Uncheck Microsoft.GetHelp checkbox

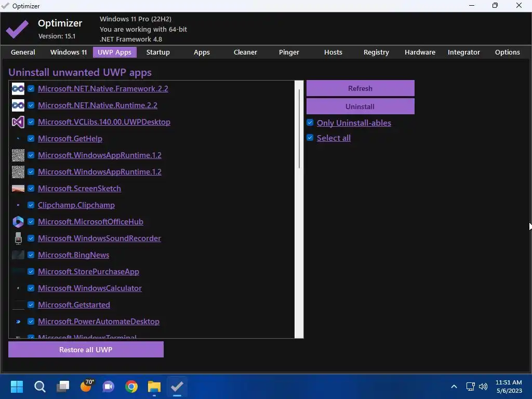click(x=31, y=138)
